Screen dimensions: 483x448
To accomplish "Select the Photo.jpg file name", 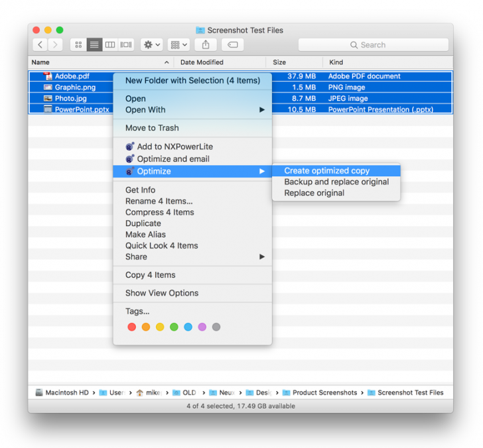I will tap(71, 99).
